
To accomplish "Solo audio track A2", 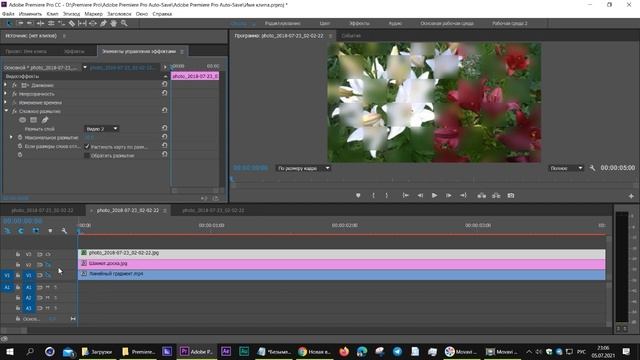I will (56, 298).
